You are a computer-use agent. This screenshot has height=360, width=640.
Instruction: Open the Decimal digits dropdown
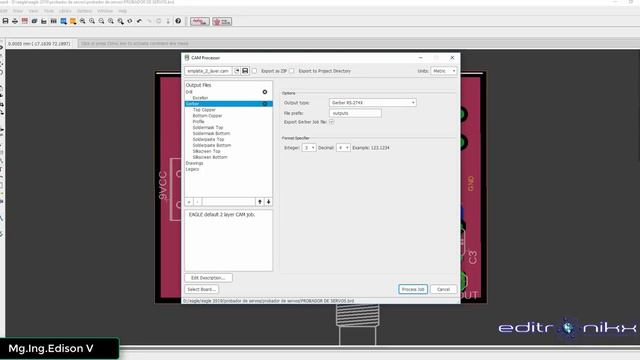click(343, 148)
